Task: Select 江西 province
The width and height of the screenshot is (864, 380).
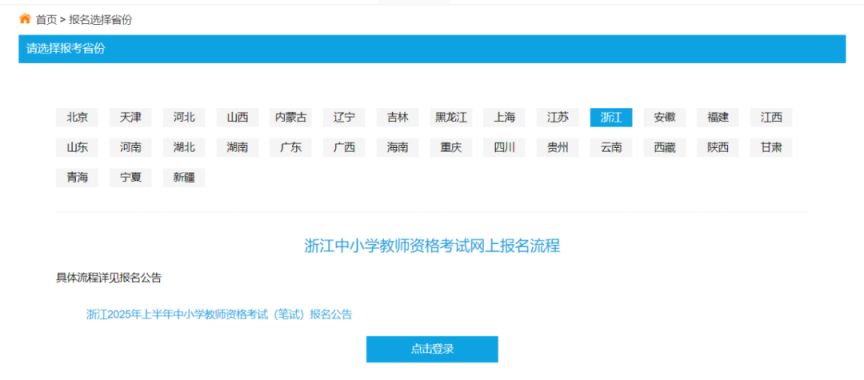Action: click(771, 117)
